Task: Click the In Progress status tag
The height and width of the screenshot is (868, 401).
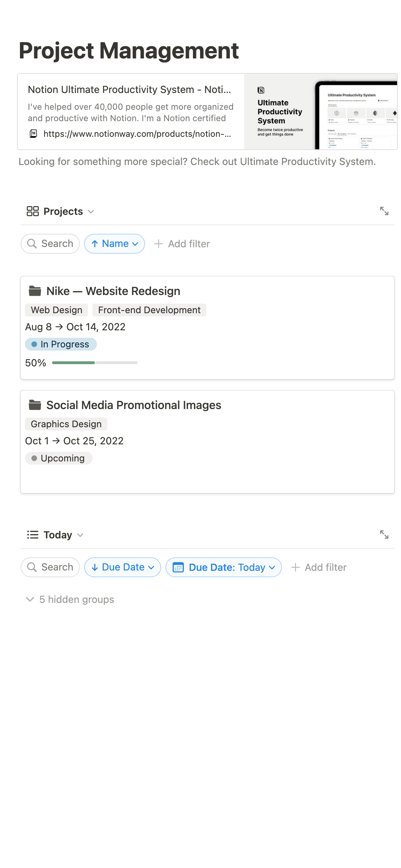Action: (61, 344)
